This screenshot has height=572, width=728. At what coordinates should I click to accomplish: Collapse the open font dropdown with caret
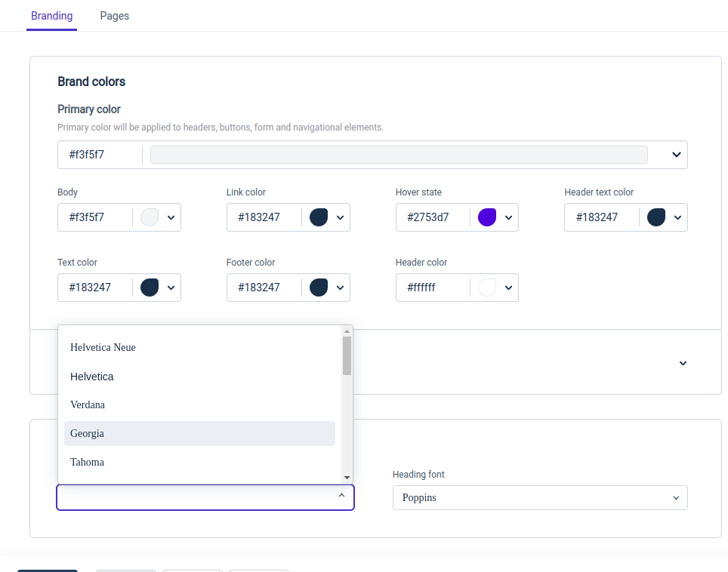[x=341, y=496]
